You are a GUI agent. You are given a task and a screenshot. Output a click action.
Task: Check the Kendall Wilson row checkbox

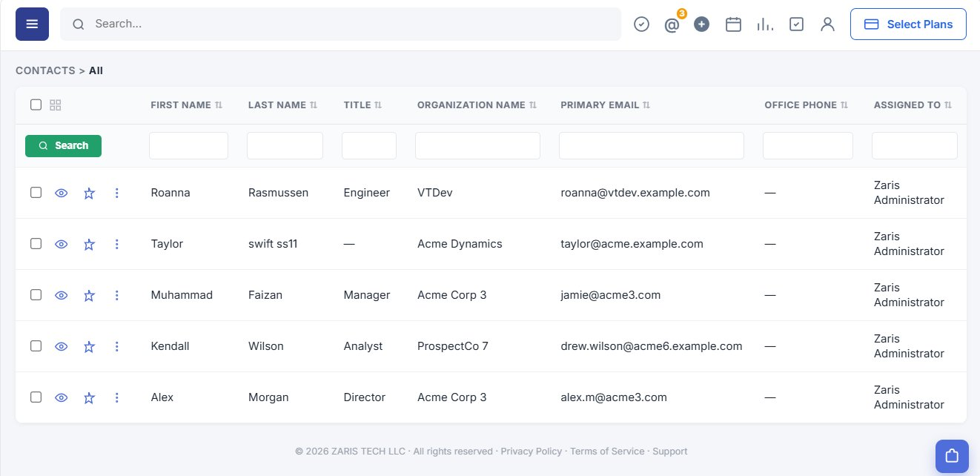pos(36,346)
